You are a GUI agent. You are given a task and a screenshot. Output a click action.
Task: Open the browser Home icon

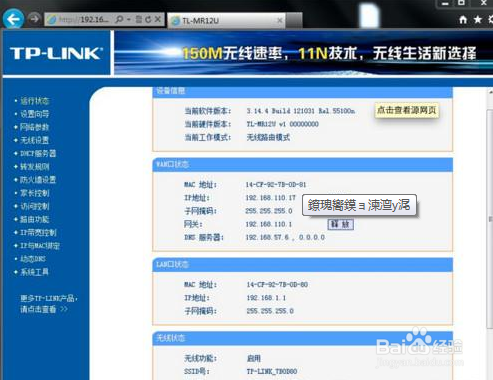click(463, 20)
